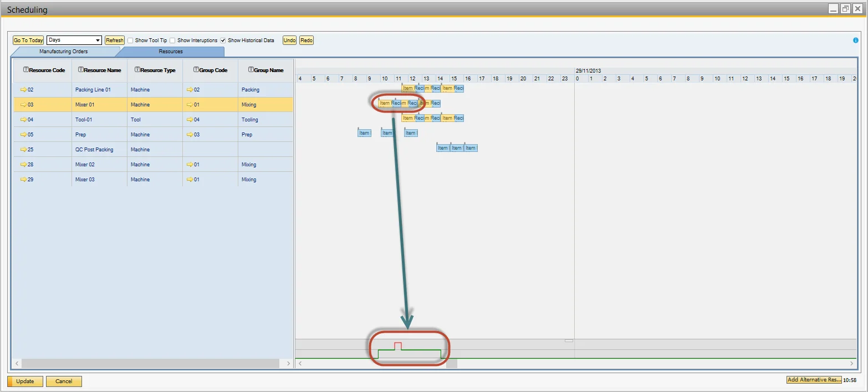Image resolution: width=868 pixels, height=392 pixels.
Task: Select the first Item bar in the Prep row
Action: pos(364,133)
